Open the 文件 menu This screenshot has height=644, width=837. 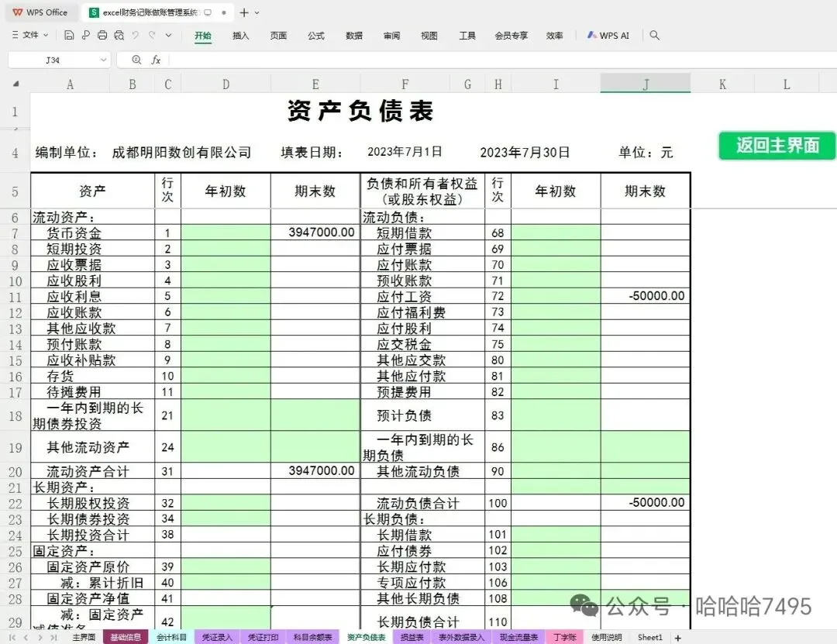(30, 35)
